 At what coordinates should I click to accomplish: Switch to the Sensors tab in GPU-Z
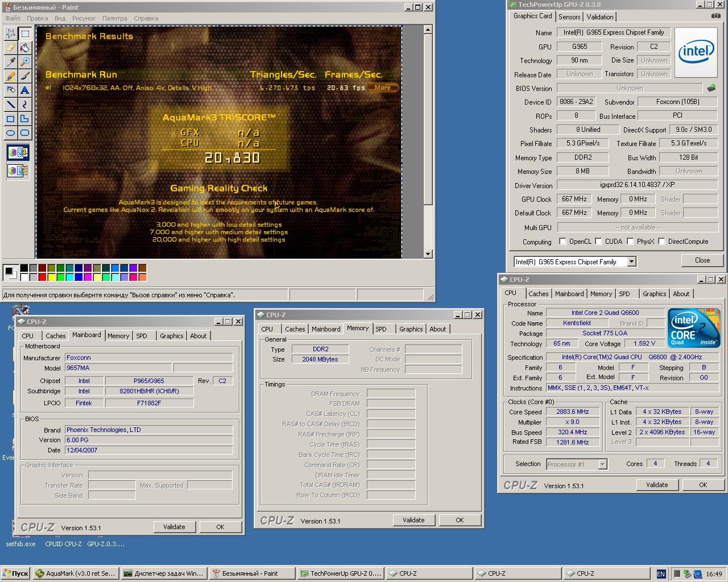pos(569,17)
